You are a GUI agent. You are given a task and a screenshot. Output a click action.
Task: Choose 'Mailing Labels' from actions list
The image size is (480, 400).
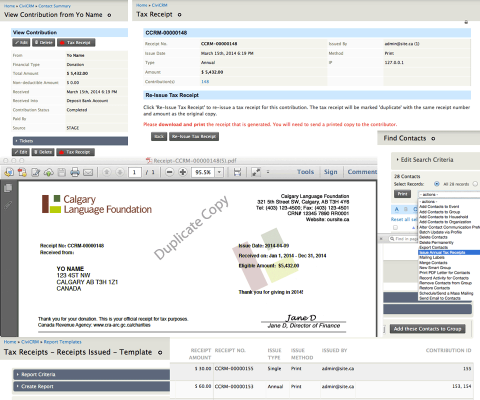(x=432, y=257)
